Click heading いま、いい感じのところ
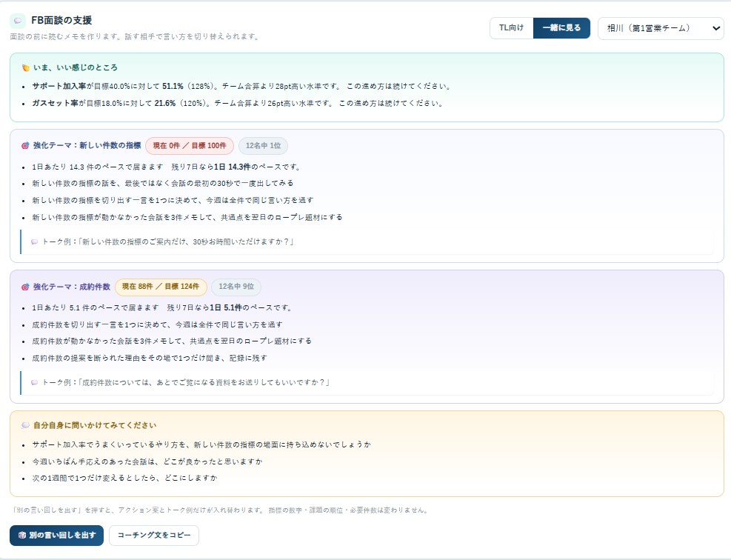The width and height of the screenshot is (731, 560). point(75,67)
